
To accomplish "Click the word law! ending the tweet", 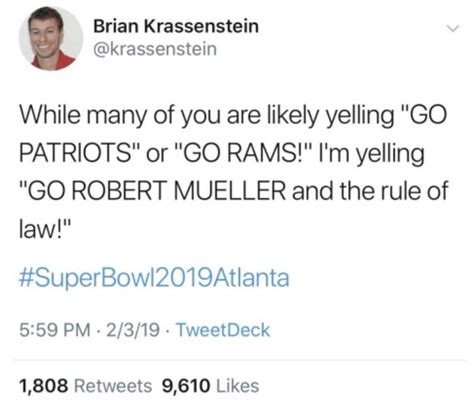I will coord(40,230).
